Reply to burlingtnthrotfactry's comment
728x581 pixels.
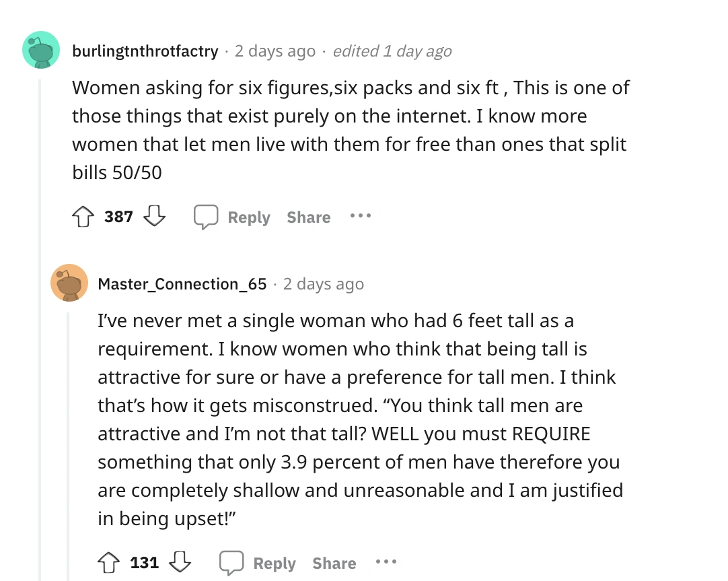pos(233,217)
